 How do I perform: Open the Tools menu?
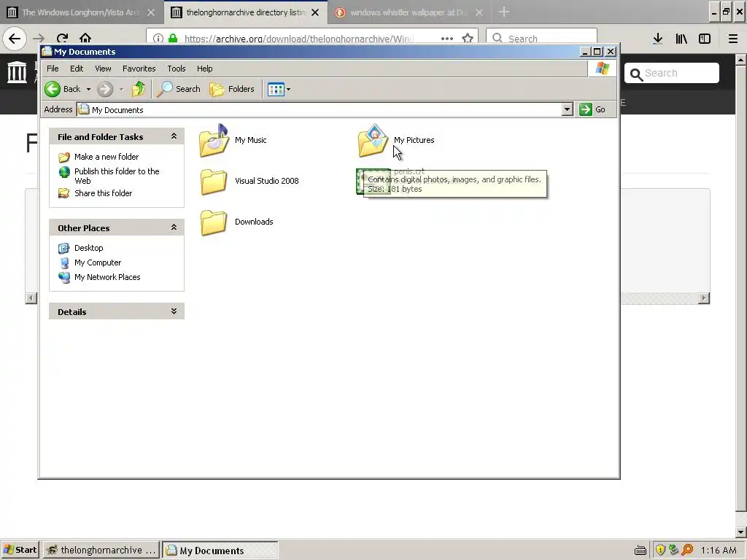177,69
